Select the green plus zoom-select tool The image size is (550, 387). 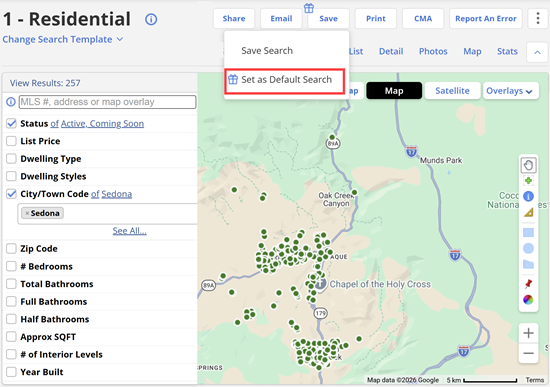[x=528, y=181]
